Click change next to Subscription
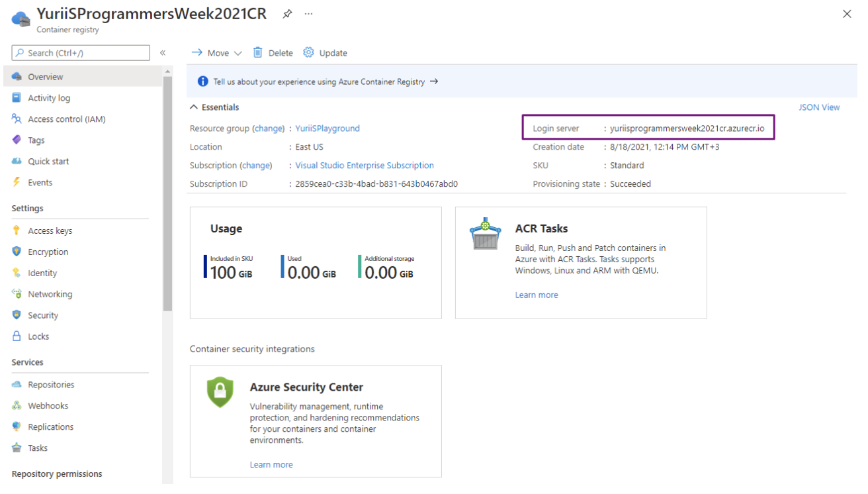Screen dimensions: 868x494 [x=256, y=166]
